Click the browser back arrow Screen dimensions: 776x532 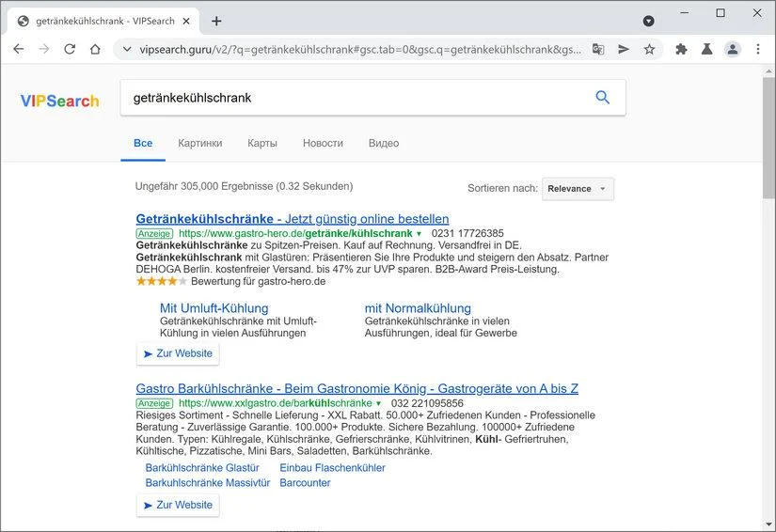[x=18, y=49]
